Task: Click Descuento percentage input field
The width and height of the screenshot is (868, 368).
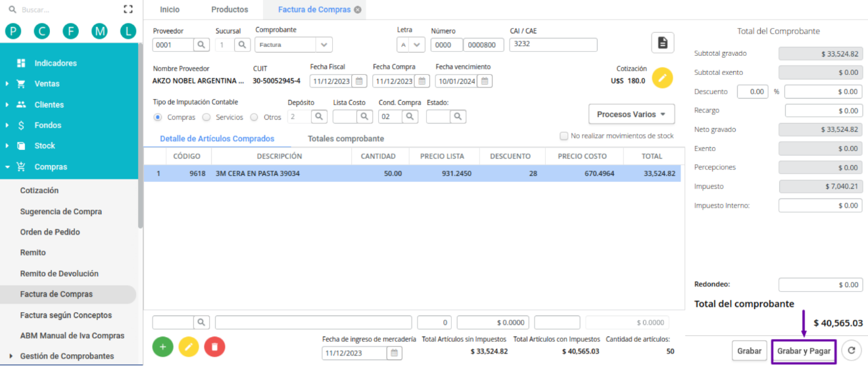Action: tap(752, 91)
